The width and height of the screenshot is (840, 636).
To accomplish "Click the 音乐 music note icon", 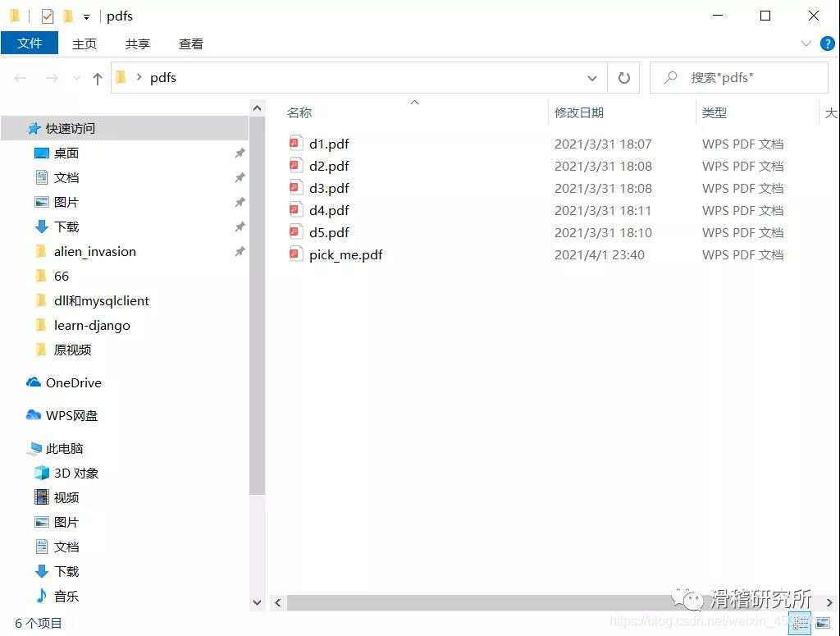I will (x=41, y=596).
